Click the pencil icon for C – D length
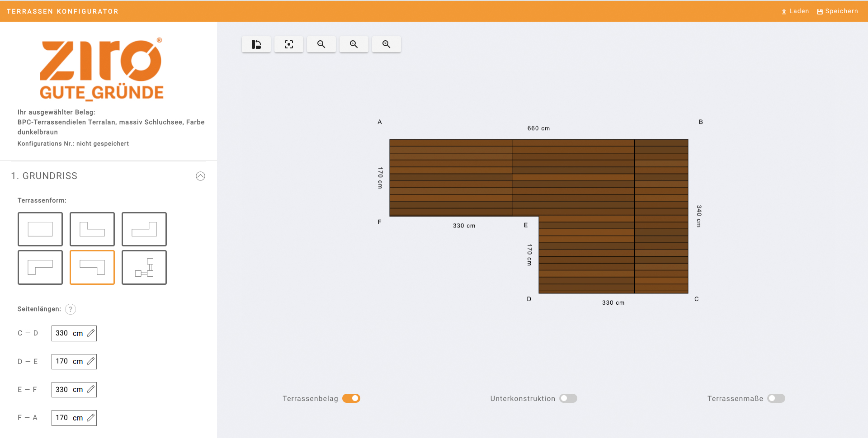This screenshot has height=439, width=868. point(90,333)
